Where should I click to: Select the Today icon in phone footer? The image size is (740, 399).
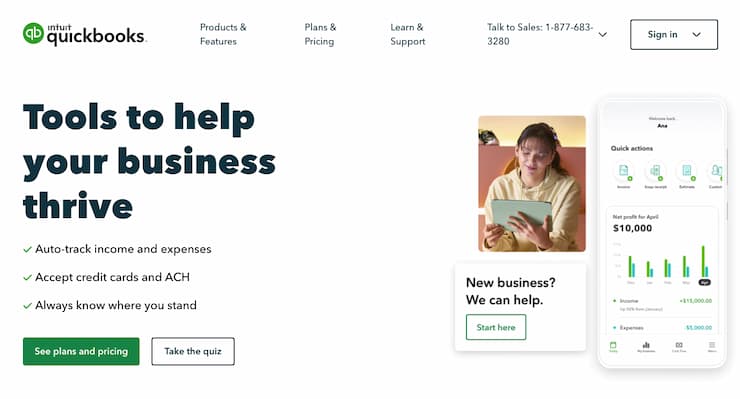tap(613, 347)
